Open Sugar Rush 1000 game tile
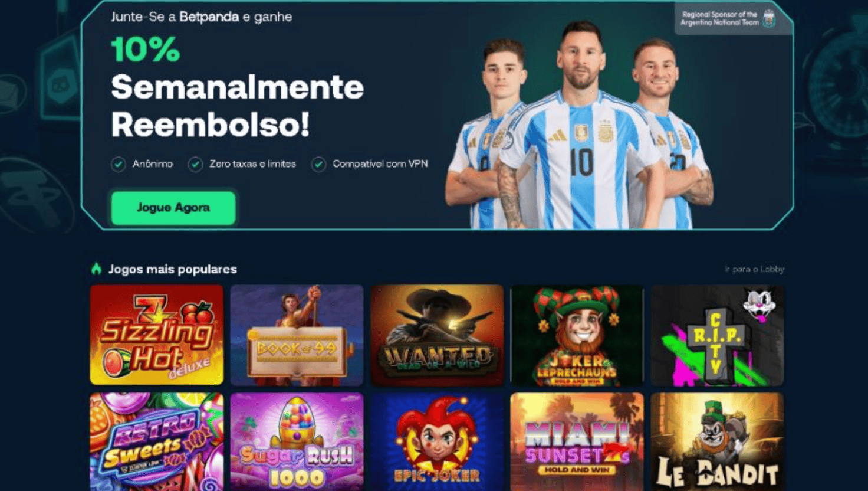Viewport: 868px width, 491px height. pyautogui.click(x=297, y=442)
